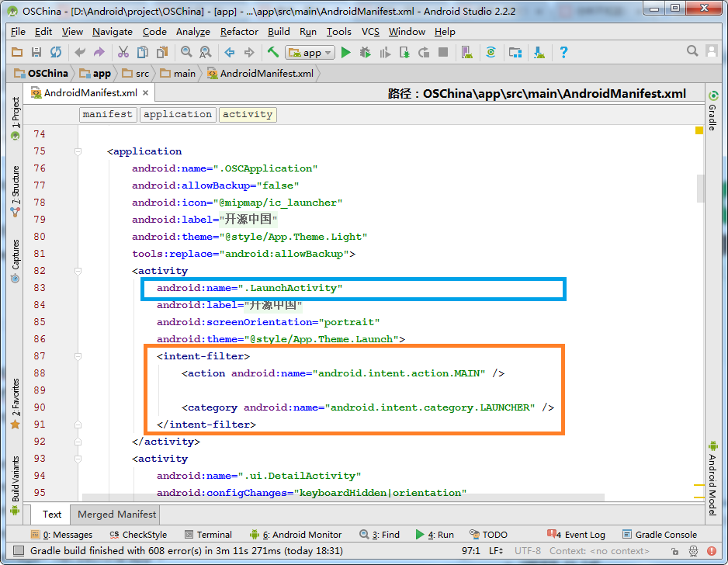Cut selection with the scissors icon

(123, 53)
